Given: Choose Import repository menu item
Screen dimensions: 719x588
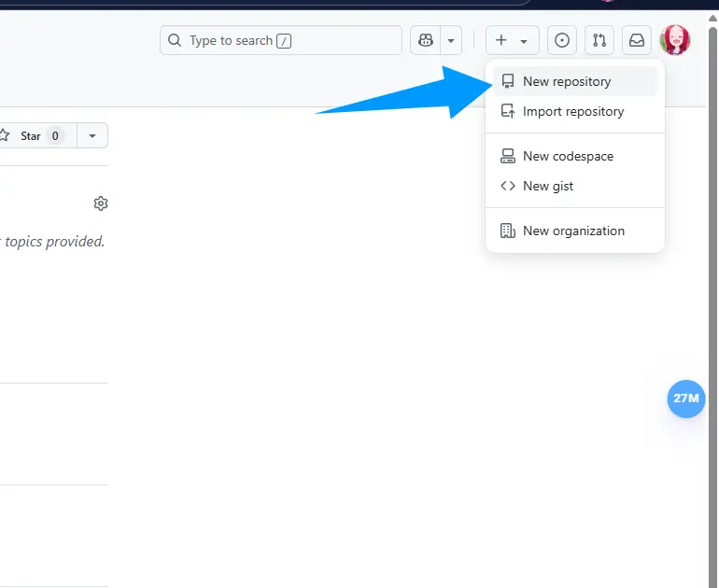Looking at the screenshot, I should [572, 111].
